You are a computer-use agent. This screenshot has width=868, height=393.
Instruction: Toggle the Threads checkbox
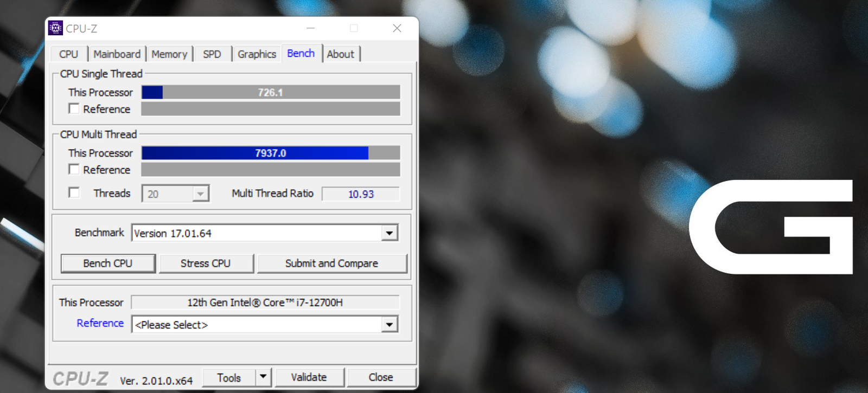(74, 192)
